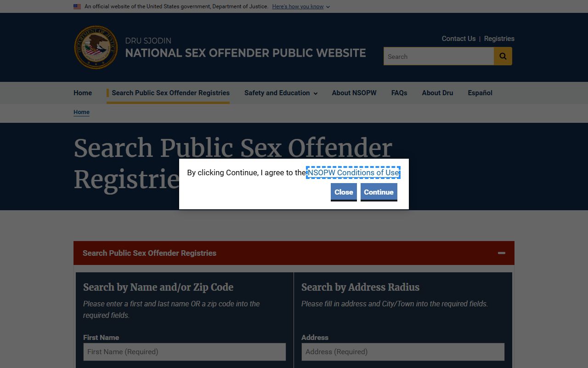Viewport: 588px width, 368px height.
Task: Open the FAQs menu item
Action: [x=399, y=93]
